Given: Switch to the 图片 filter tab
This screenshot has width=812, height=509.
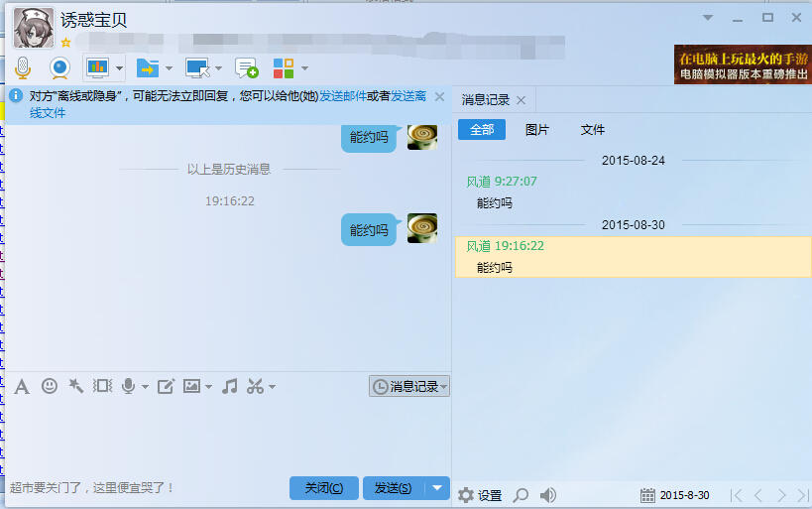Looking at the screenshot, I should coord(537,130).
